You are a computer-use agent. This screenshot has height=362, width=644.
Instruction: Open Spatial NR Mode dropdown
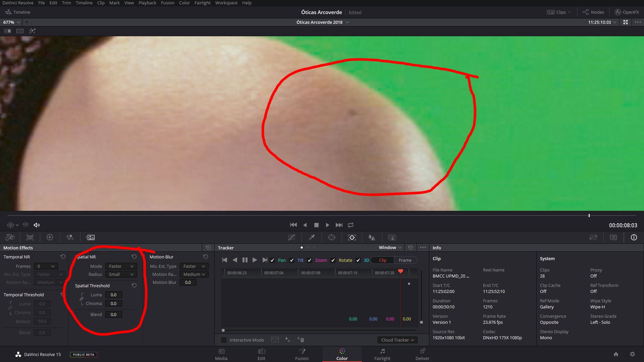[x=121, y=266]
